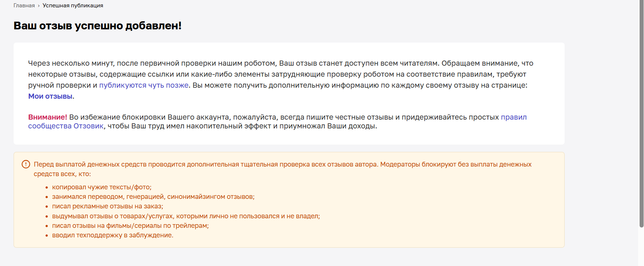The image size is (644, 266).
Task: Click the red "Внимание!" text
Action: coord(48,117)
